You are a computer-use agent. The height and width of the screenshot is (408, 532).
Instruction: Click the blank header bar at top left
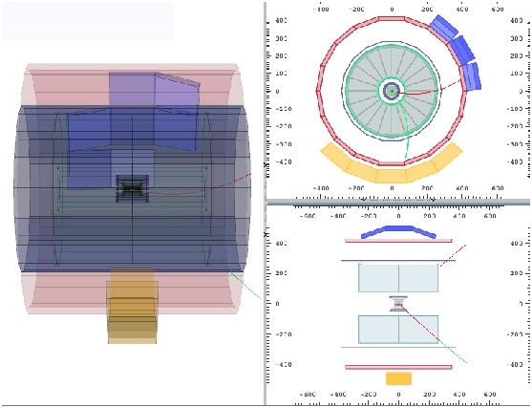pos(88,20)
